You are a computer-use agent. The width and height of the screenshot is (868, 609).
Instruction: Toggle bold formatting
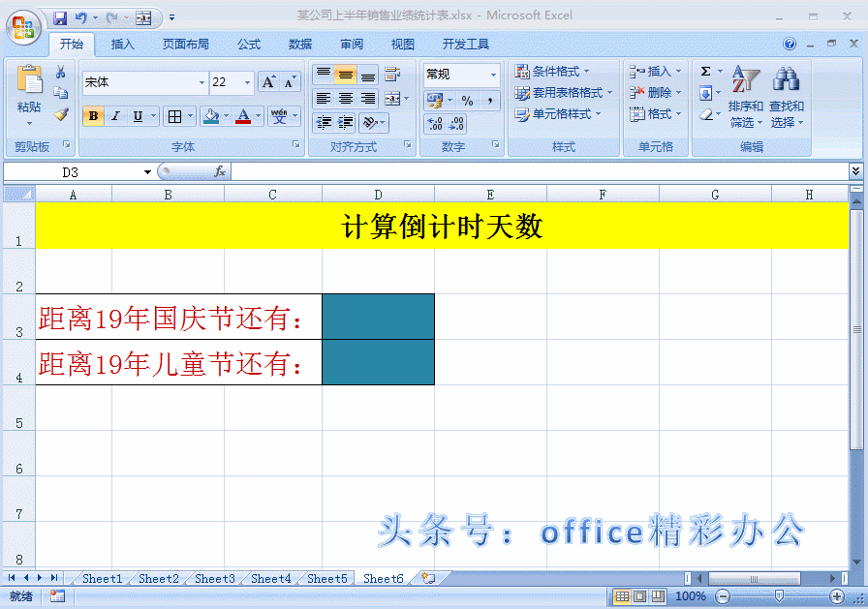(93, 116)
